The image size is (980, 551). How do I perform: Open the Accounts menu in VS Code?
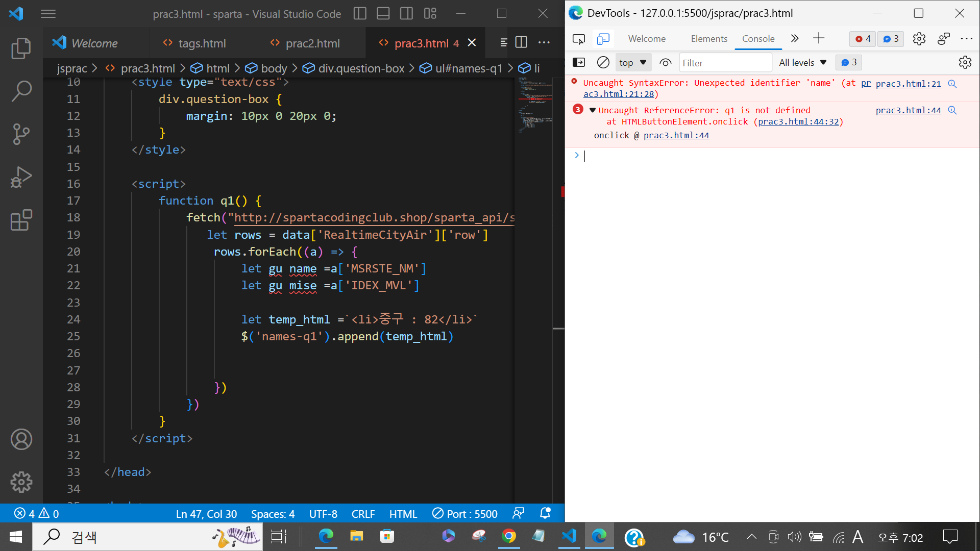point(21,439)
